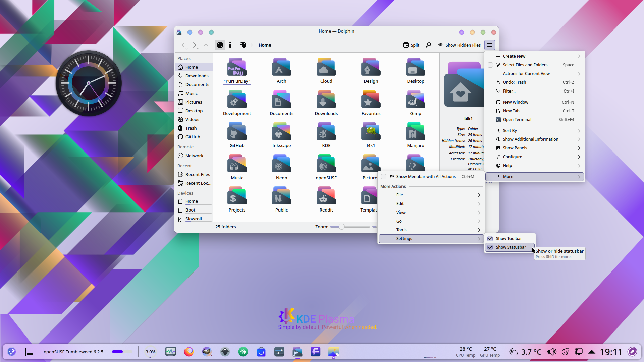
Task: Click the large folder preview in the Information panel
Action: pos(464,84)
